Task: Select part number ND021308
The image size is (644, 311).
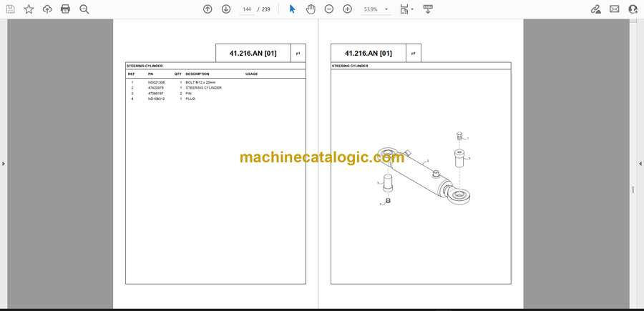Action: click(157, 82)
